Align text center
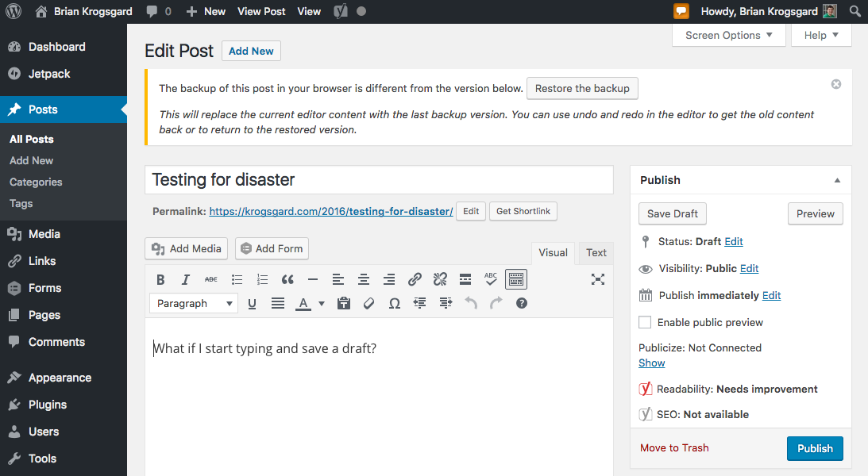Image resolution: width=868 pixels, height=476 pixels. [x=364, y=280]
